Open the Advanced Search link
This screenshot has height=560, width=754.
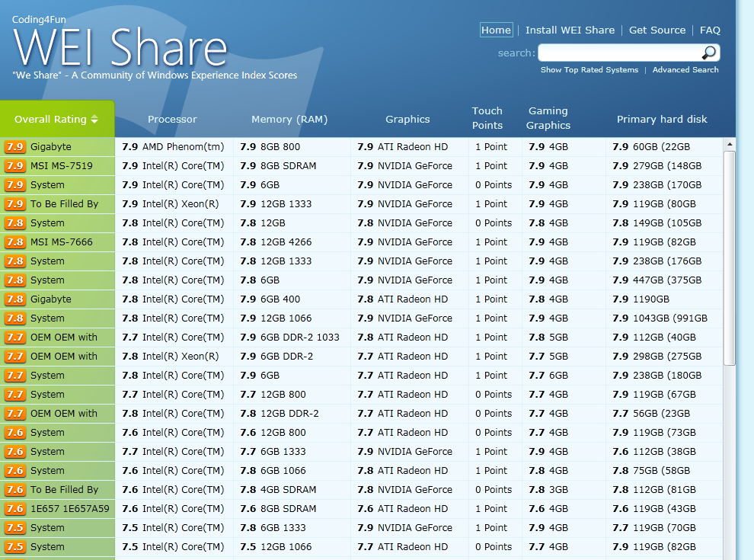[x=685, y=70]
